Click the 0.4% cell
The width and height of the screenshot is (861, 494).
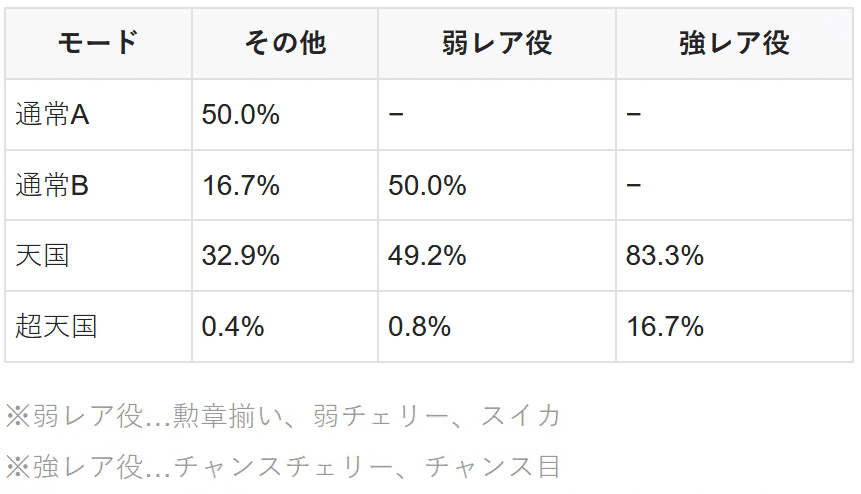233,326
